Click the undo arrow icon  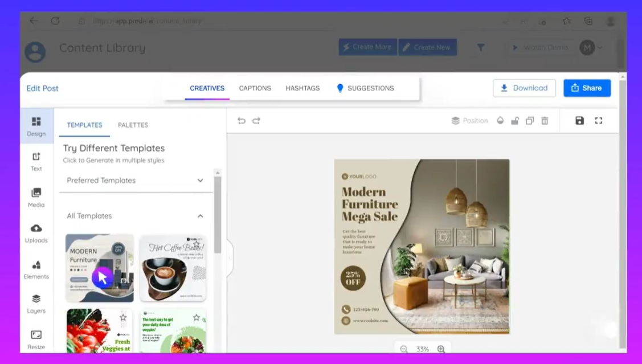[x=242, y=121]
